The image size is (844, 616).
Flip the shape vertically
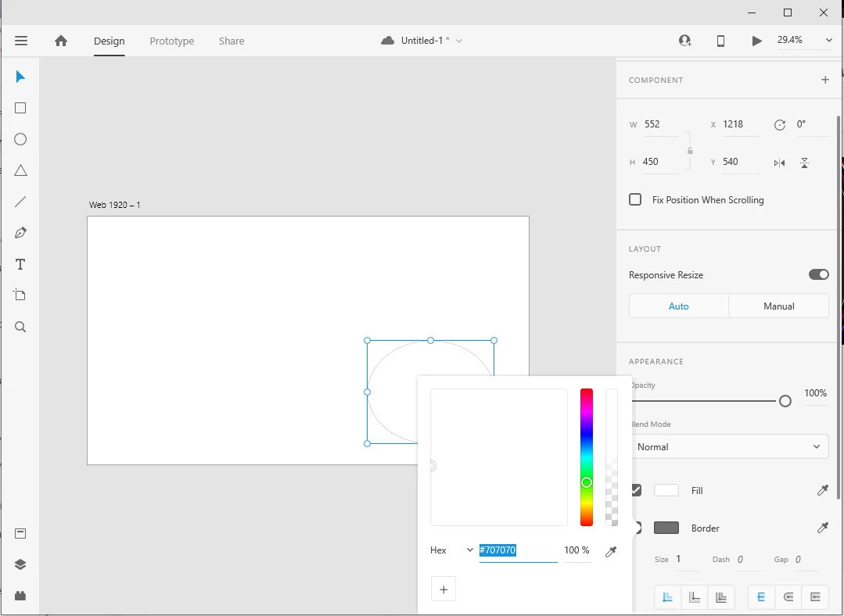point(804,163)
